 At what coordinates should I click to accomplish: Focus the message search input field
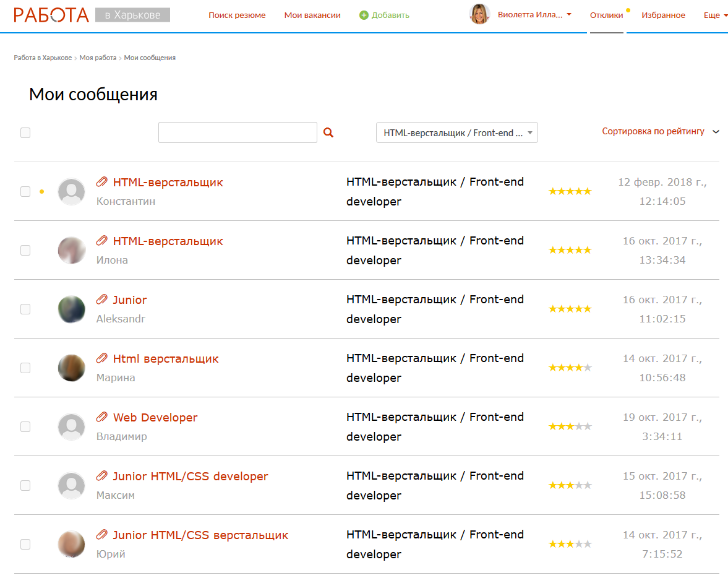[238, 132]
